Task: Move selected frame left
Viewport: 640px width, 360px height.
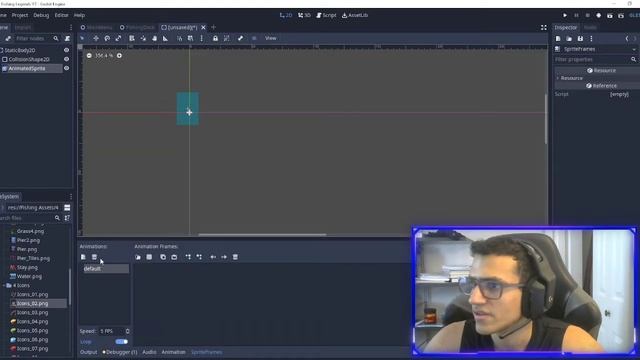Action: tap(213, 257)
